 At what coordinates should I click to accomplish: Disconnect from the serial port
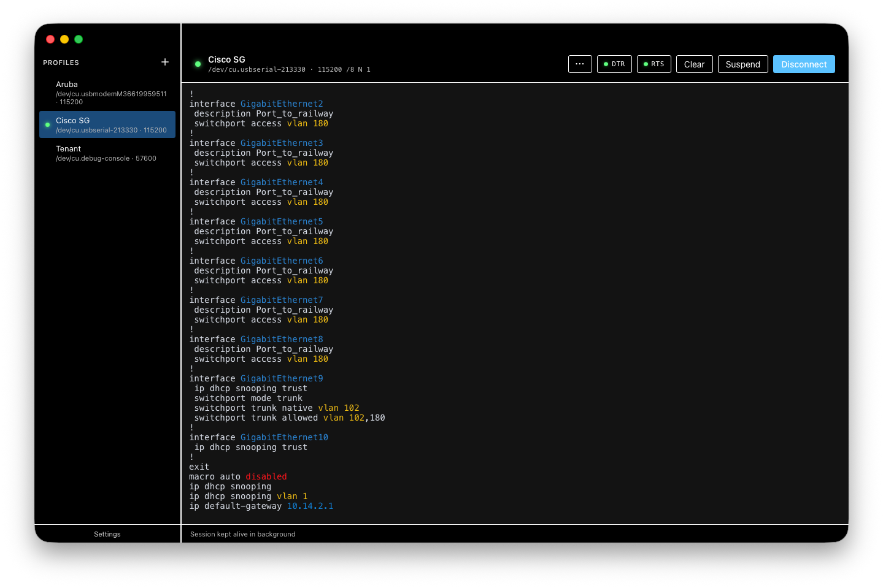pos(803,64)
